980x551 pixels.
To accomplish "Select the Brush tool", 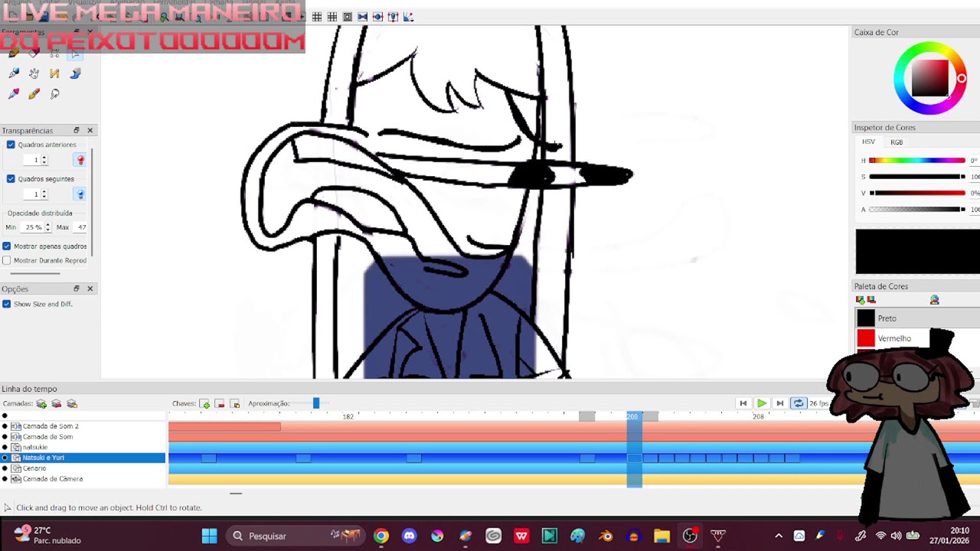I will coord(34,94).
